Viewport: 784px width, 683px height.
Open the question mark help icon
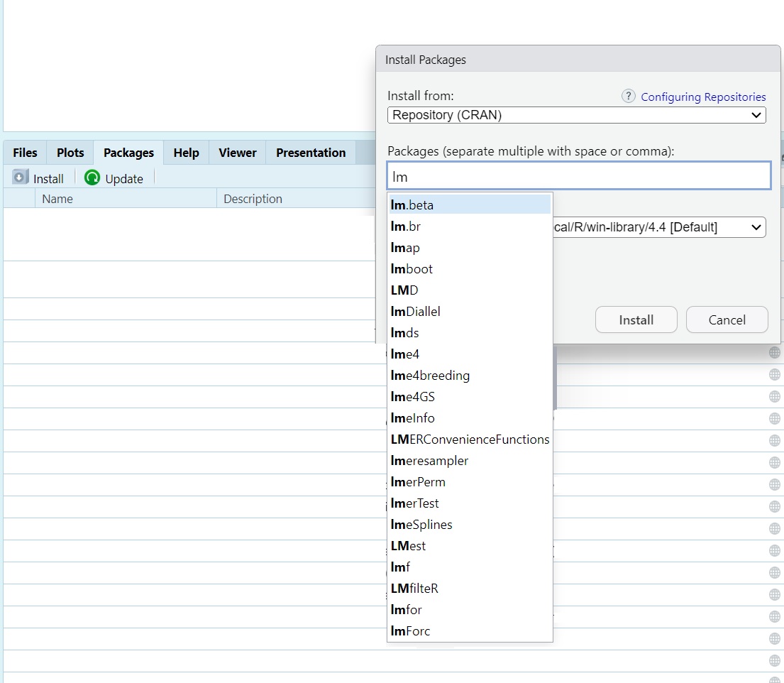tap(628, 97)
